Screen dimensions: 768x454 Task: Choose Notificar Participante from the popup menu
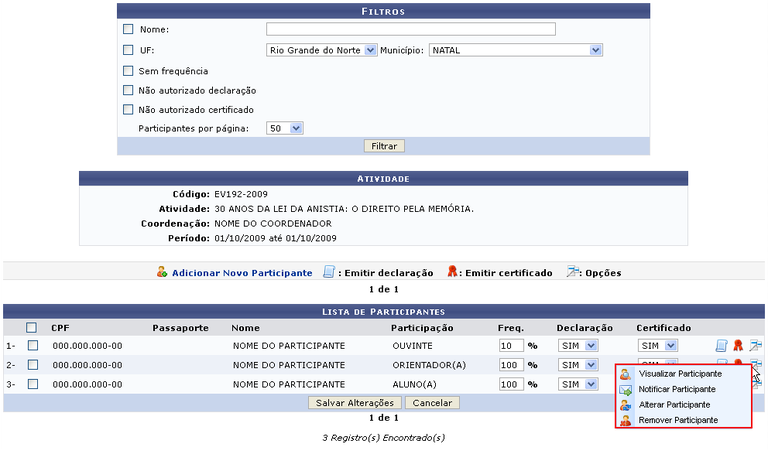[677, 389]
